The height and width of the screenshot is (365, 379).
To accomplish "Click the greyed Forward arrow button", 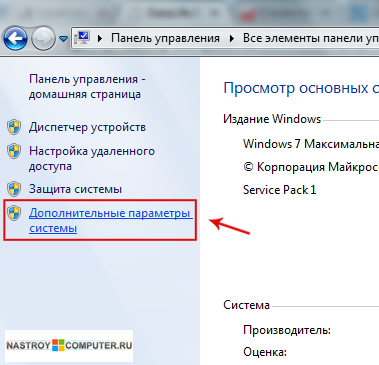I will tap(43, 39).
